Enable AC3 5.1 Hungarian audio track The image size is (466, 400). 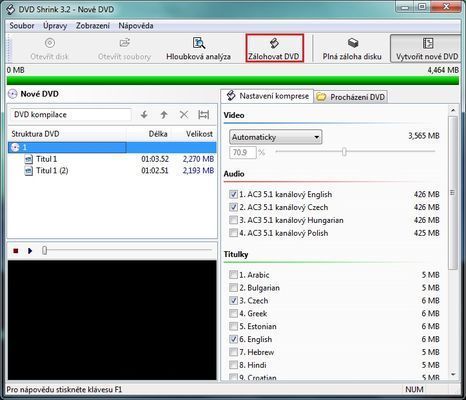coord(233,220)
